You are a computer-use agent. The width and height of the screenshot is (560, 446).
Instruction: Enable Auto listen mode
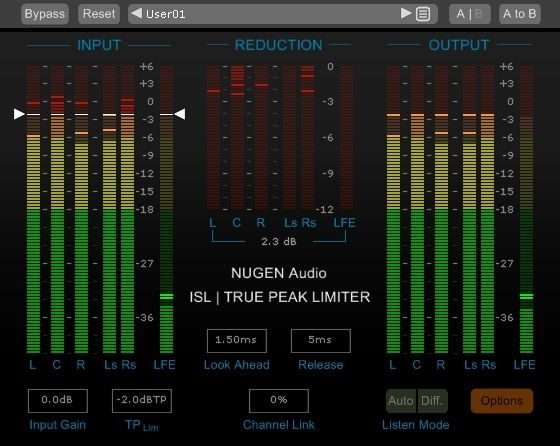pyautogui.click(x=401, y=401)
